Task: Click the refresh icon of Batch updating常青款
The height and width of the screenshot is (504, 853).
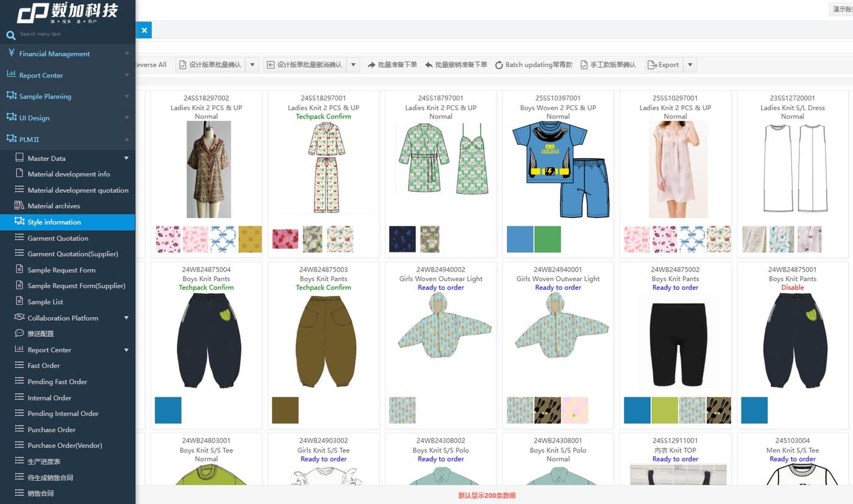Action: pyautogui.click(x=499, y=65)
